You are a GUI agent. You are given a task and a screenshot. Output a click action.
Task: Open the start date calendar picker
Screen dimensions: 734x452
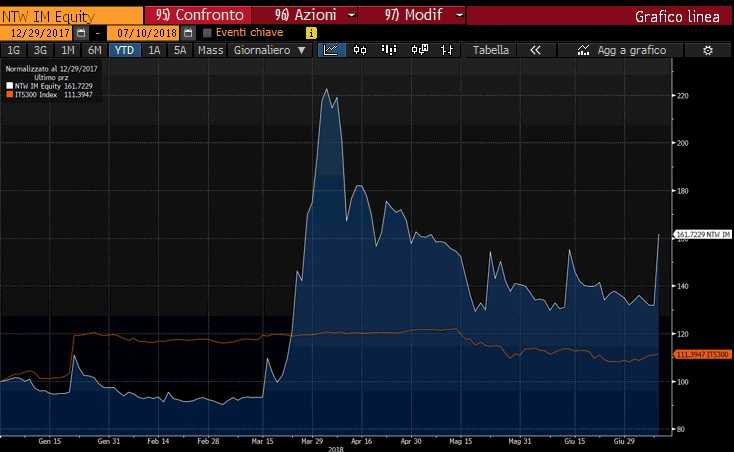coord(81,33)
